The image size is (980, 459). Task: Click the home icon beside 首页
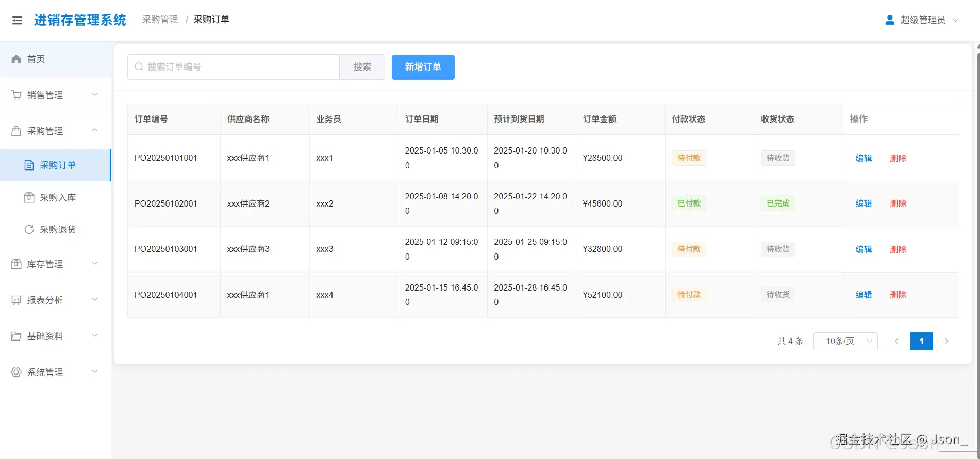pos(16,59)
